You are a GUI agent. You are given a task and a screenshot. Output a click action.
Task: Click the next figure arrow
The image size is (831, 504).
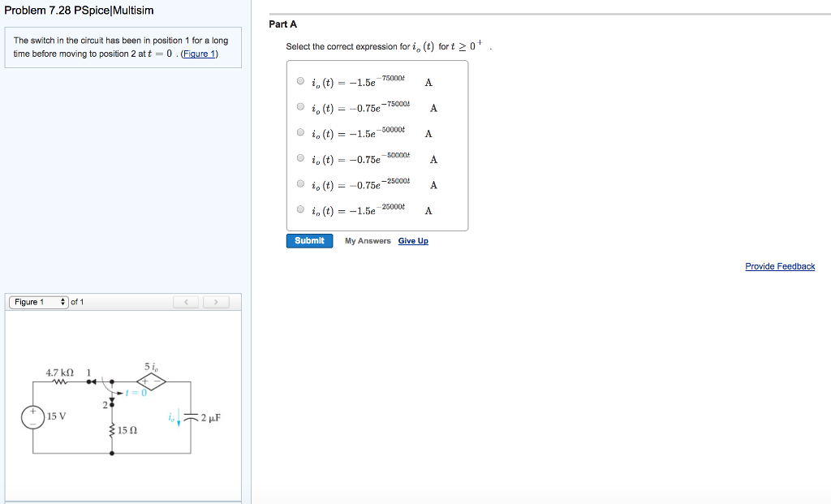(216, 301)
